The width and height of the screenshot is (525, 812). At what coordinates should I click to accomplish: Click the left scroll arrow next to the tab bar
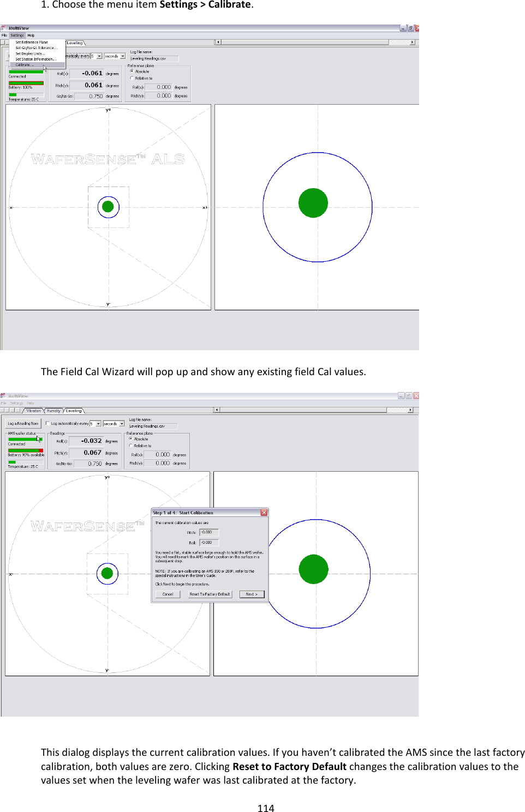pyautogui.click(x=218, y=41)
